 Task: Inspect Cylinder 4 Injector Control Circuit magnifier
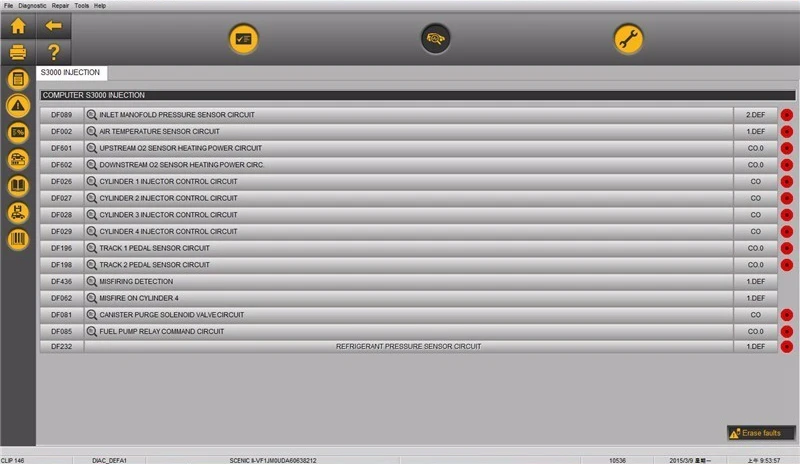(x=91, y=232)
